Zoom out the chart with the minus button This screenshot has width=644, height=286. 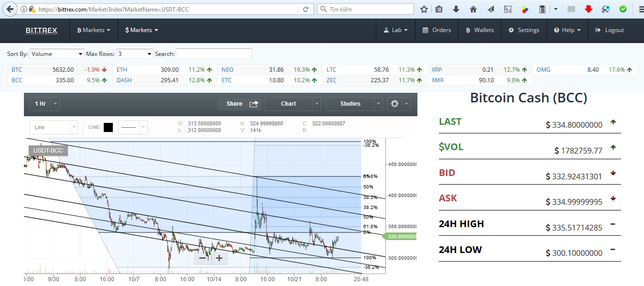click(203, 258)
